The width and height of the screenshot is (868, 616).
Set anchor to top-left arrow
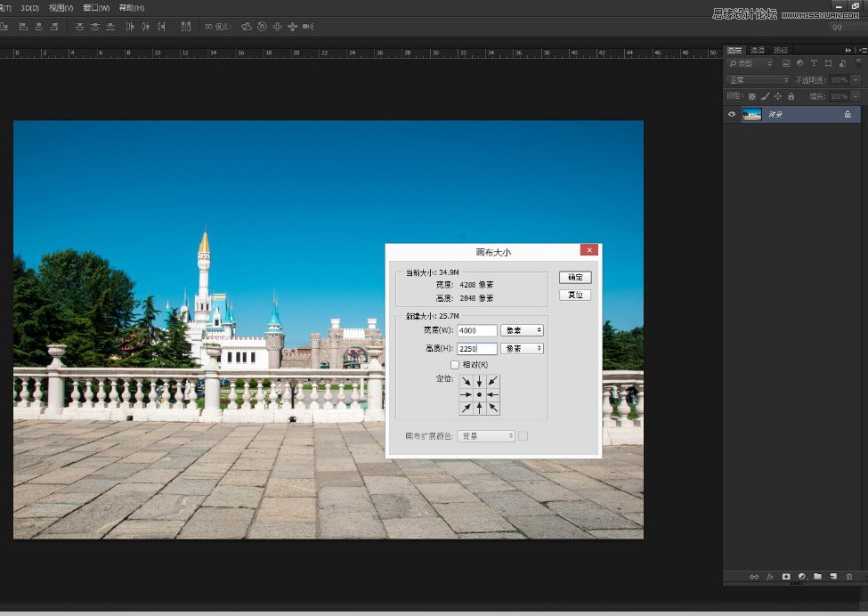466,381
